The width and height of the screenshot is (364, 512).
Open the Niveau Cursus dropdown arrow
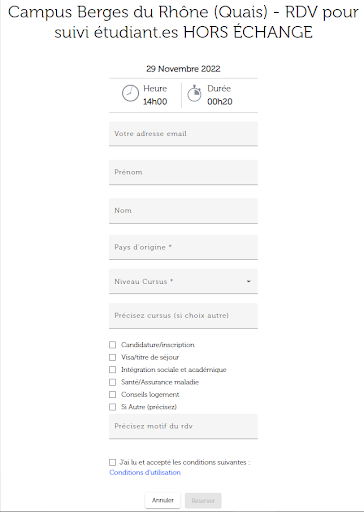(248, 281)
